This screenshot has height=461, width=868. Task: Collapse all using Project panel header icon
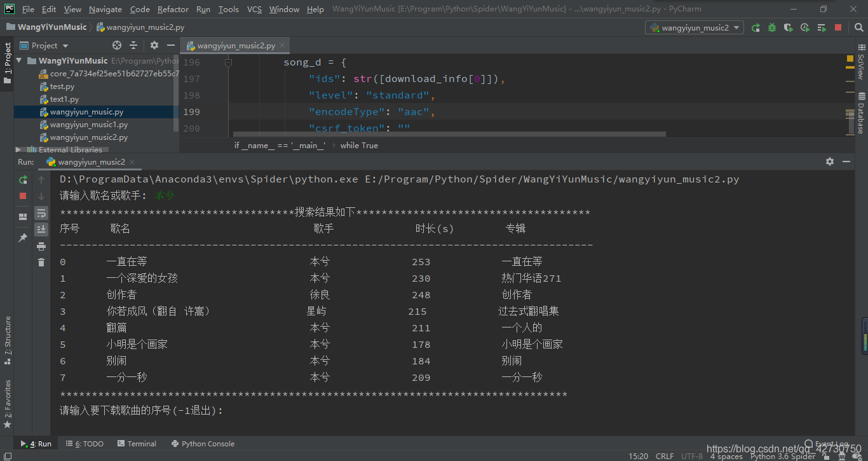(x=133, y=45)
